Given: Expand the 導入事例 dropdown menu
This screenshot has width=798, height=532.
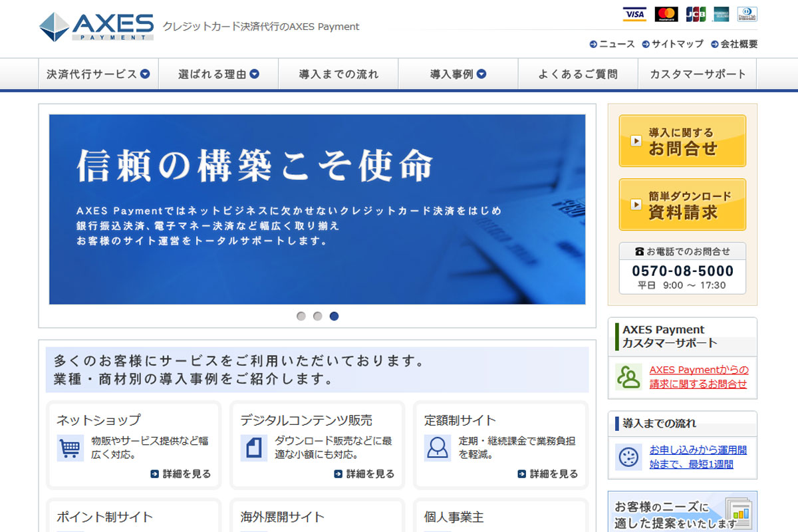Looking at the screenshot, I should coord(458,74).
